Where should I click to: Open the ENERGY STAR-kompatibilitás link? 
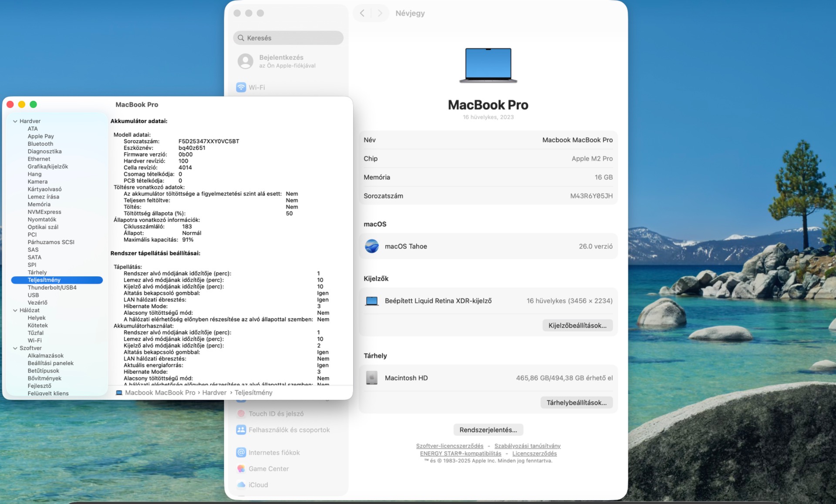tap(461, 454)
